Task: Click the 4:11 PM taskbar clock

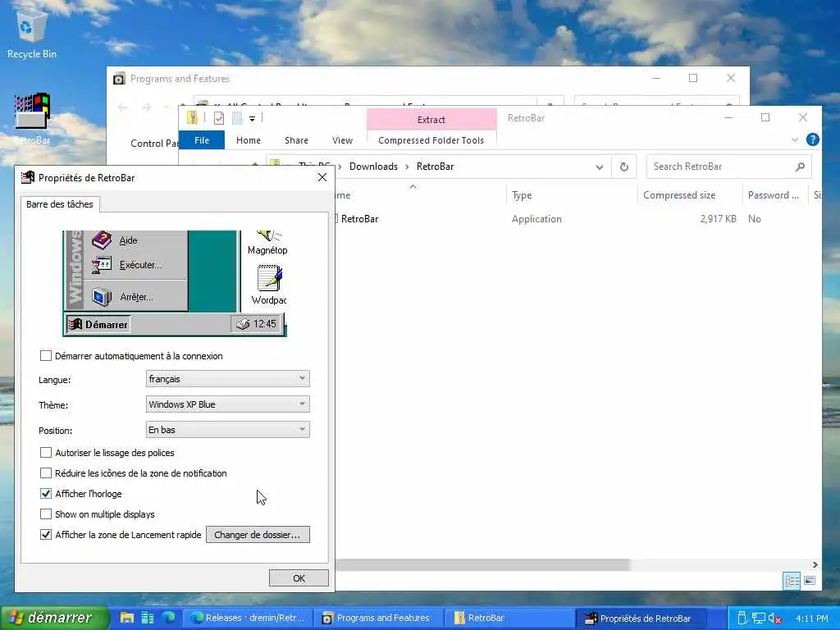Action: coord(811,619)
